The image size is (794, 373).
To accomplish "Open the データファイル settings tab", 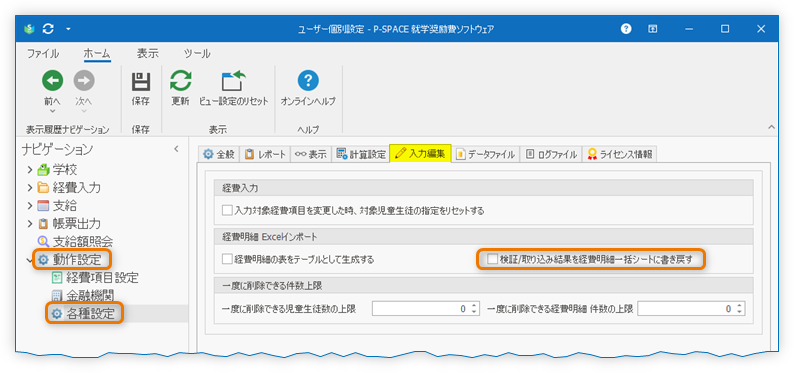I will pyautogui.click(x=485, y=154).
